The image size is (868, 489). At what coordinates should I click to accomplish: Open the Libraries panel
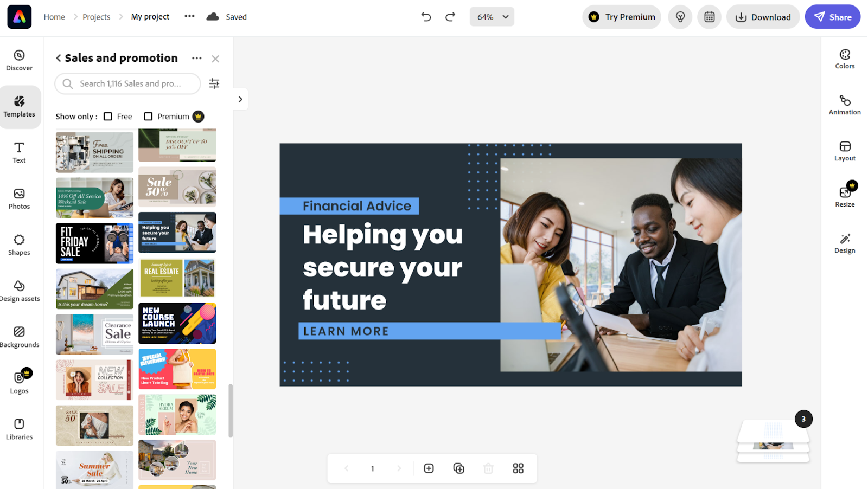pyautogui.click(x=20, y=429)
